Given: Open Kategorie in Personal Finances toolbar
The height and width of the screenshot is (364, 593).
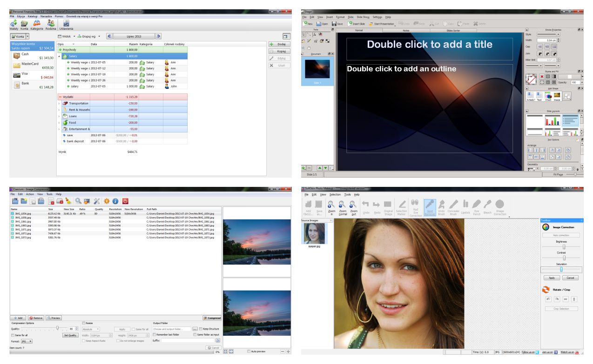Looking at the screenshot, I should 37,24.
